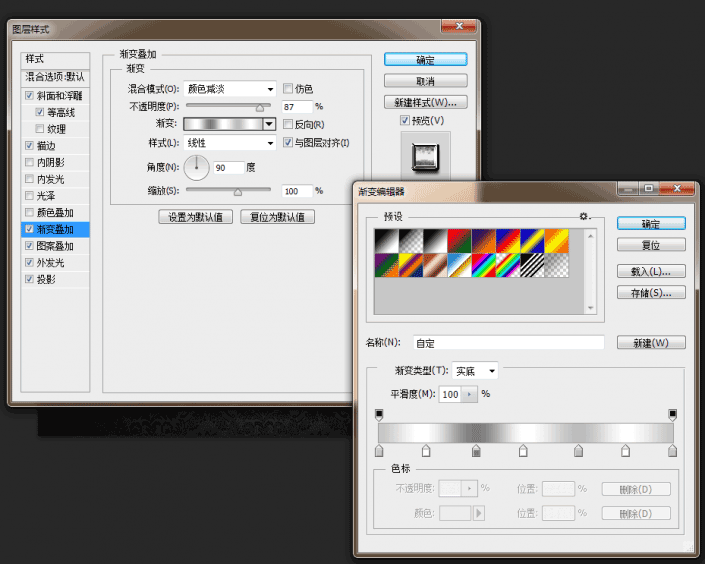Open 混合选项:默认 in the styles list
This screenshot has height=564, width=705.
click(55, 77)
